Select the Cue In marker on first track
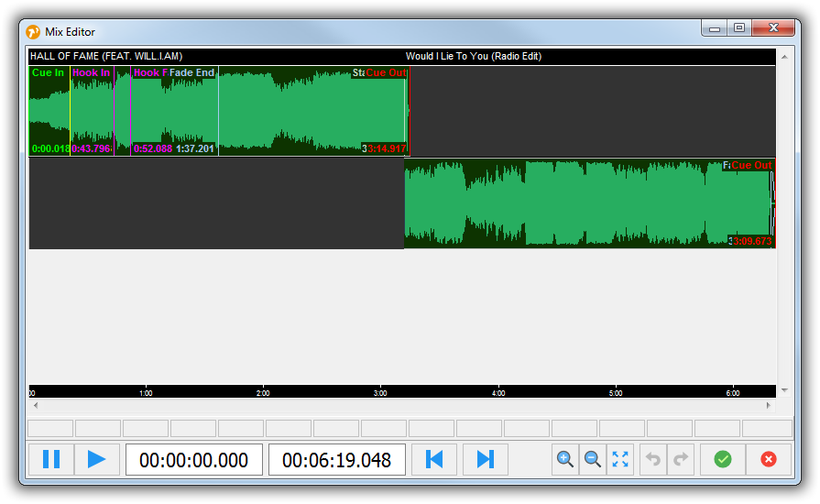Image resolution: width=820 pixels, height=504 pixels. pyautogui.click(x=48, y=73)
